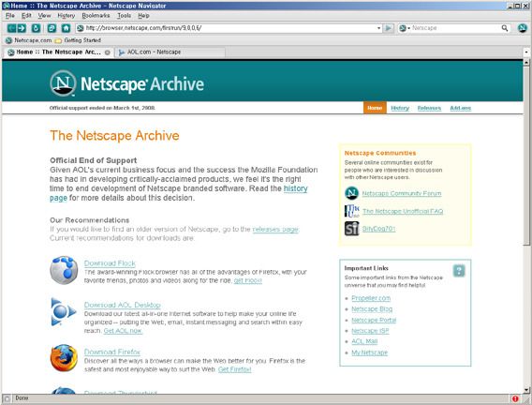The width and height of the screenshot is (532, 405).
Task: Click the AOL Desktop icon
Action: (64, 311)
